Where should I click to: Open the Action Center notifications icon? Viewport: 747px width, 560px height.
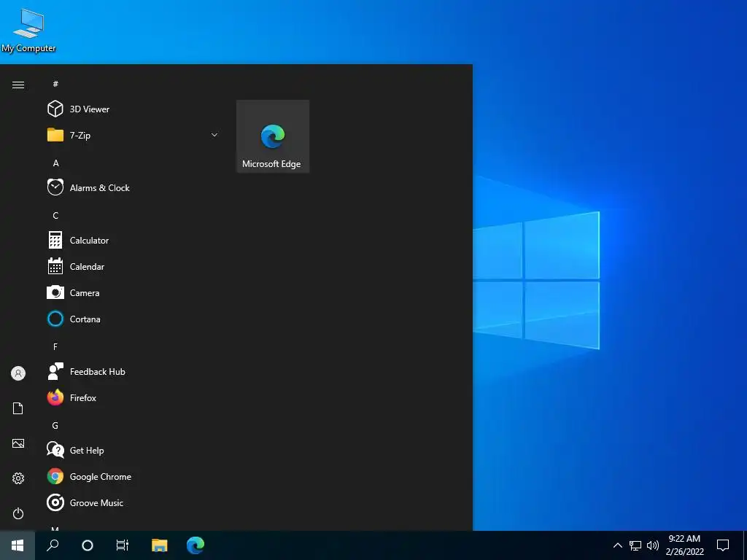[723, 545]
